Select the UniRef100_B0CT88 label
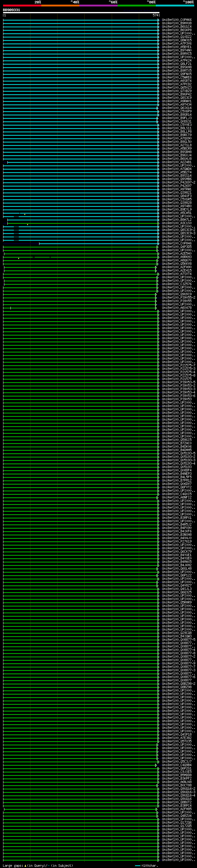The image size is (197, 868). (177, 785)
